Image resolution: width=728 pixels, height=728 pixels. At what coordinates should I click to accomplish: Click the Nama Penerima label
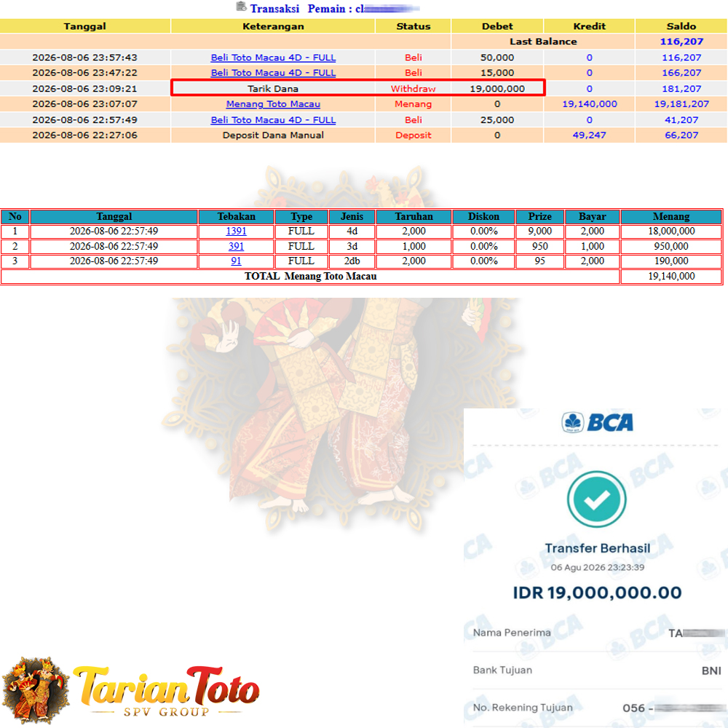[x=512, y=633]
